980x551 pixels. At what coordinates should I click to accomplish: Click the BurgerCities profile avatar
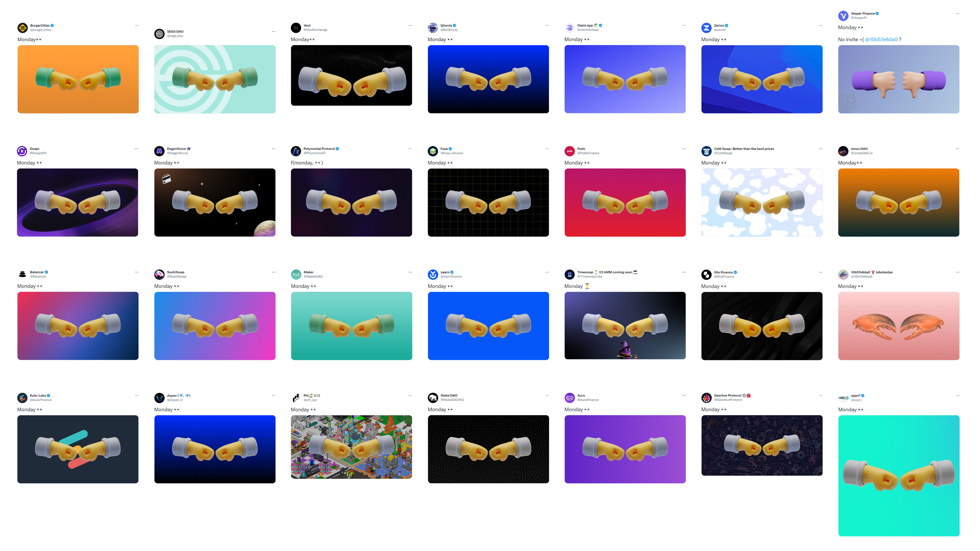coord(22,28)
